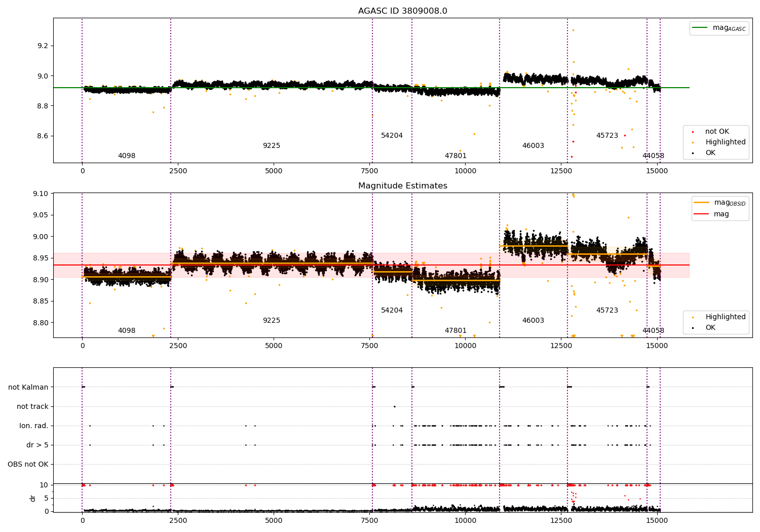Click obsid label 4098 in Magnitude Estimates plot
The height and width of the screenshot is (532, 760).
pos(127,331)
